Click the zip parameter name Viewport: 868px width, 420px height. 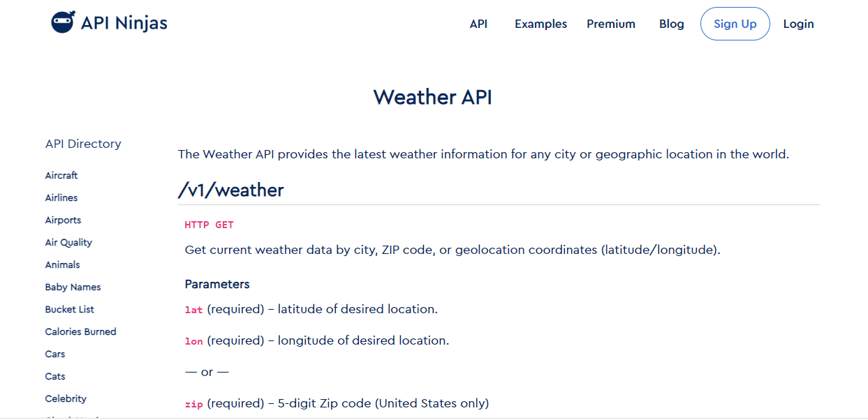click(193, 403)
